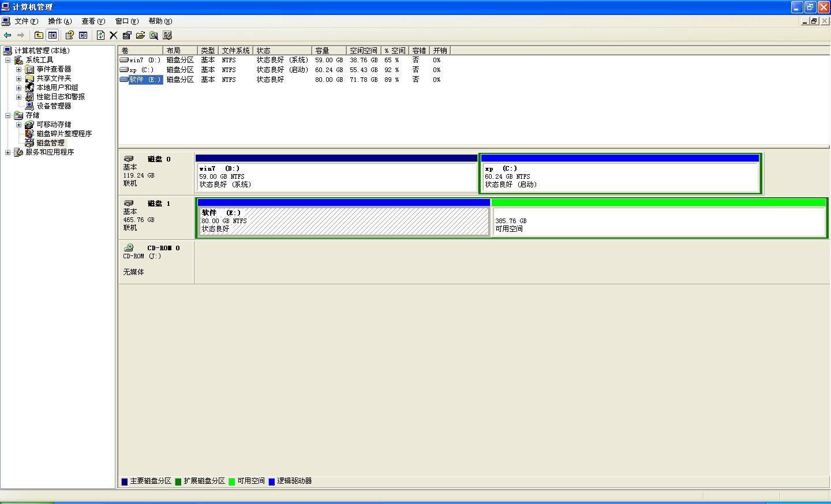This screenshot has width=831, height=504.
Task: Expand the 服务和应用程序 tree node
Action: coord(8,152)
